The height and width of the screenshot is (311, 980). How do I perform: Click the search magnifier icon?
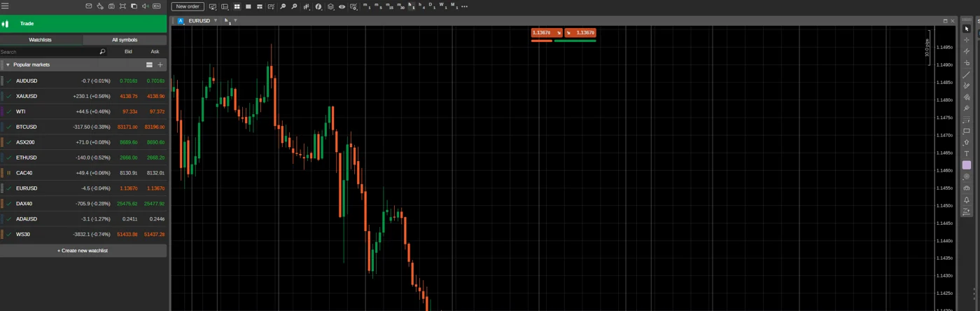tap(102, 52)
